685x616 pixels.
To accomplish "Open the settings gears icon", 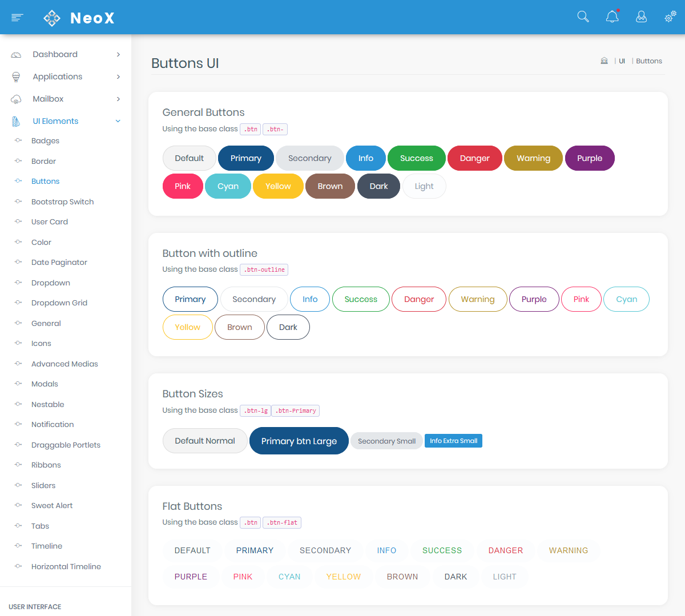I will tap(670, 17).
